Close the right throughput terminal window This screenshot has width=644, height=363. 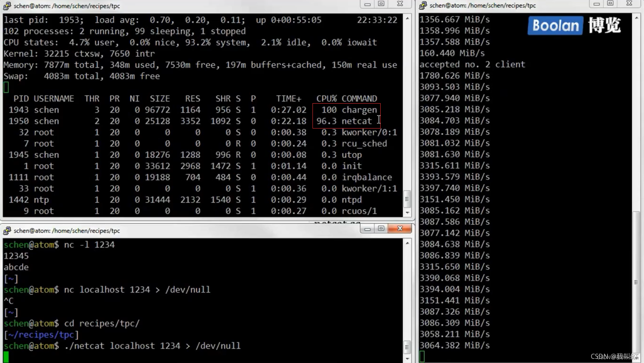(629, 4)
